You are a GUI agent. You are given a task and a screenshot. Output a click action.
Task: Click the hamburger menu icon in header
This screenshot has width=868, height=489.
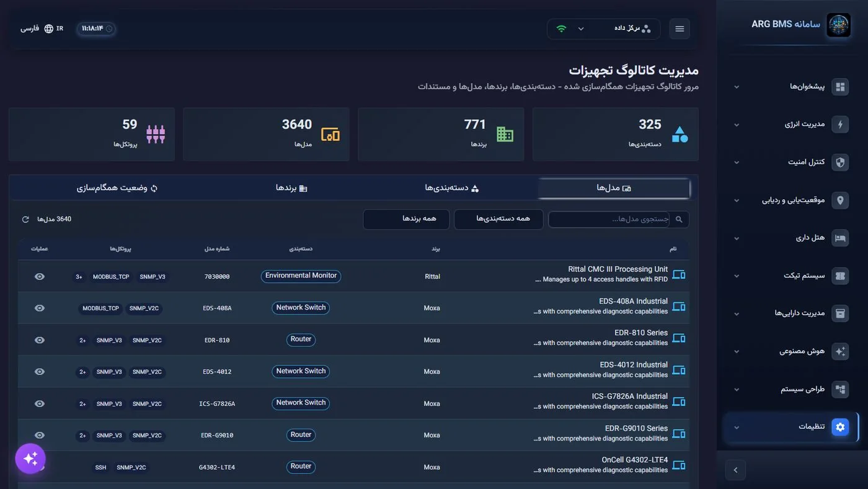tap(680, 29)
